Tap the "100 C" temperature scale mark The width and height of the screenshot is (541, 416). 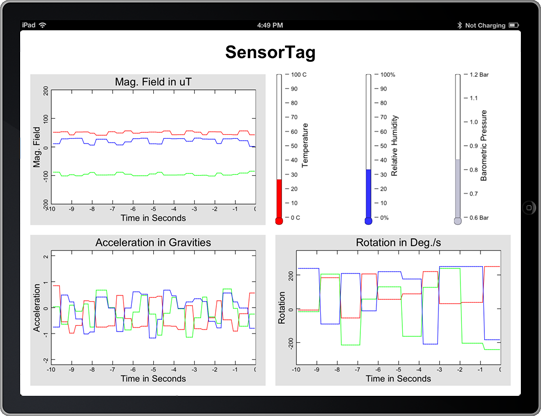tap(298, 75)
